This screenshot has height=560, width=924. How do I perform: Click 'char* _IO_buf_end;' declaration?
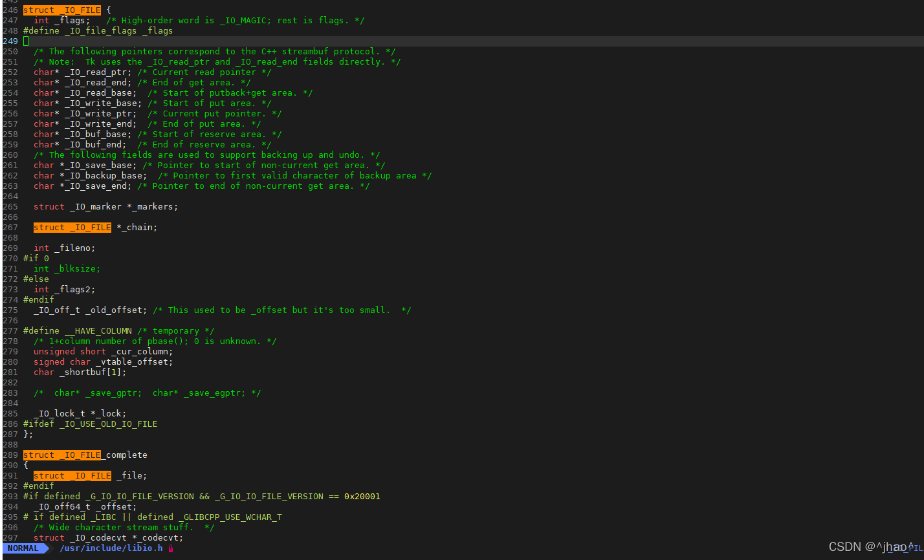pyautogui.click(x=80, y=145)
